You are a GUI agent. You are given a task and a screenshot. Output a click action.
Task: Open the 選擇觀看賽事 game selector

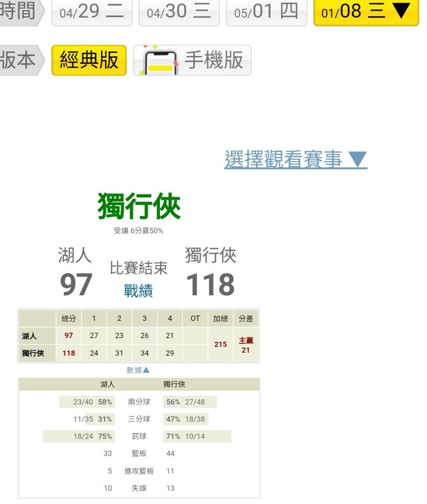pyautogui.click(x=296, y=159)
